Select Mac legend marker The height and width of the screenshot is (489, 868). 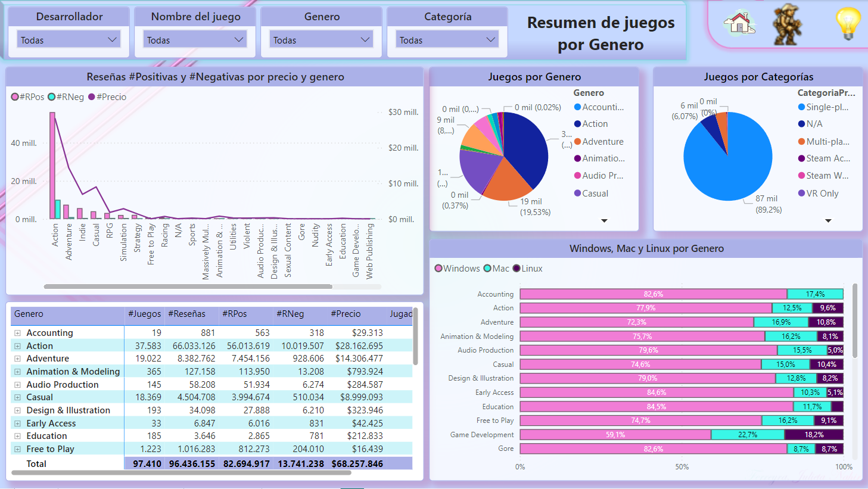coord(487,269)
